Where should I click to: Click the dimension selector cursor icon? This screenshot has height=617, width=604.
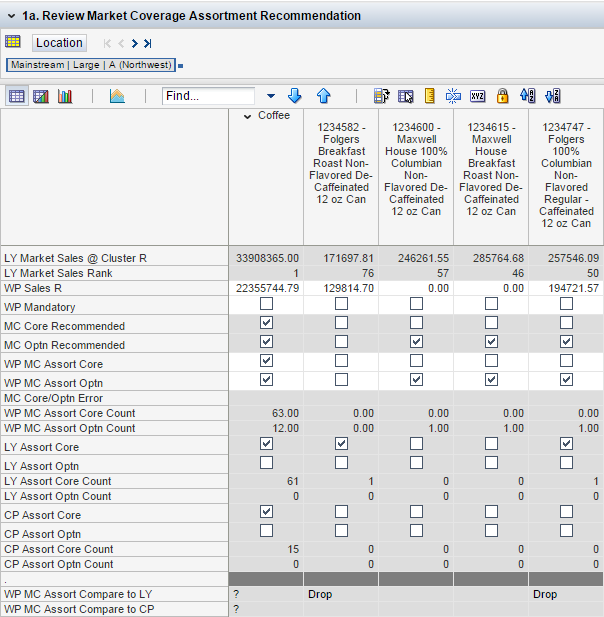[x=405, y=96]
